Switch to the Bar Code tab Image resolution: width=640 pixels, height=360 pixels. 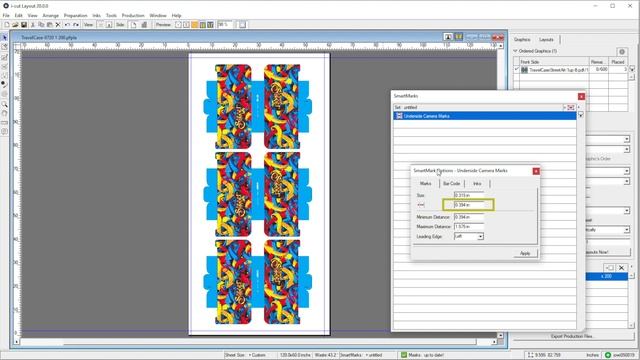451,184
